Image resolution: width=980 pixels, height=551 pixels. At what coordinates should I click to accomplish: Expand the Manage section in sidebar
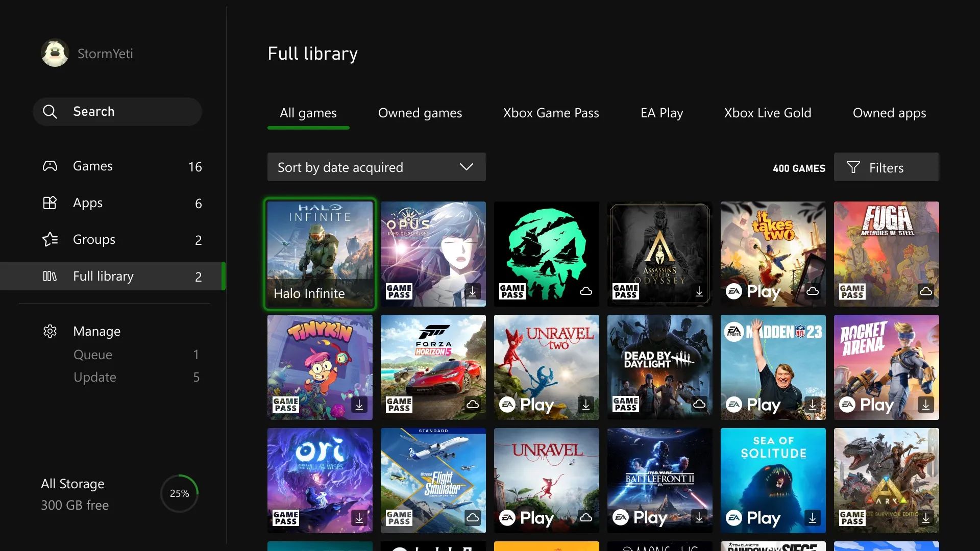tap(96, 330)
